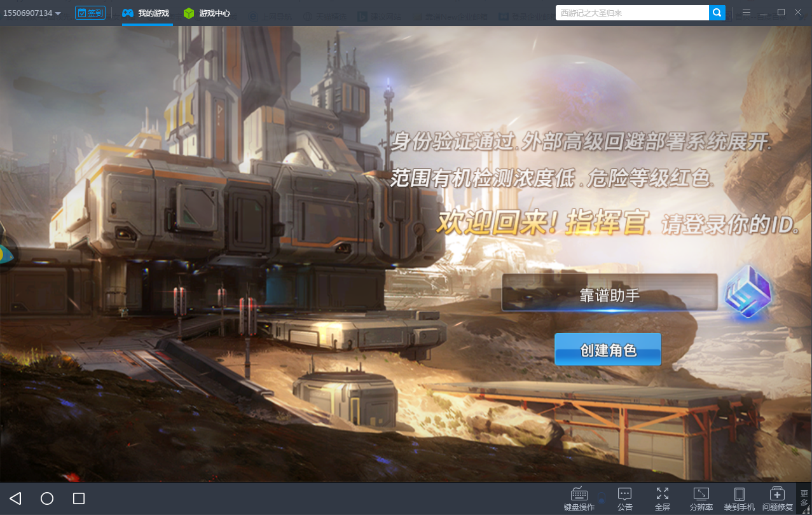812x515 pixels.
Task: Expand the 更多 more tools
Action: pyautogui.click(x=804, y=499)
